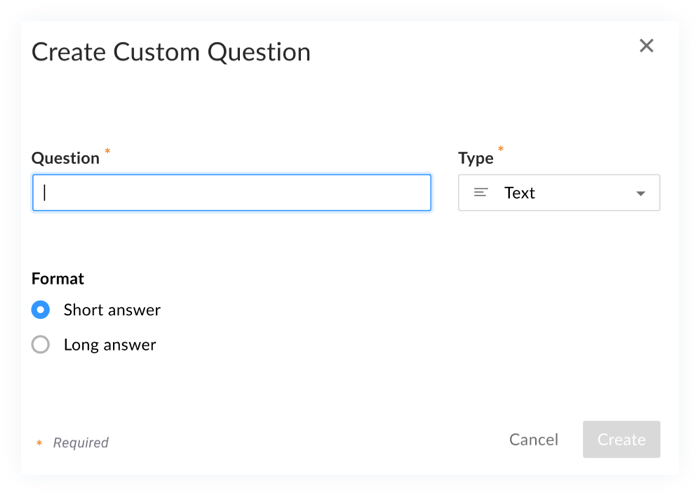Focus the Question text input field
700x496 pixels.
click(232, 193)
